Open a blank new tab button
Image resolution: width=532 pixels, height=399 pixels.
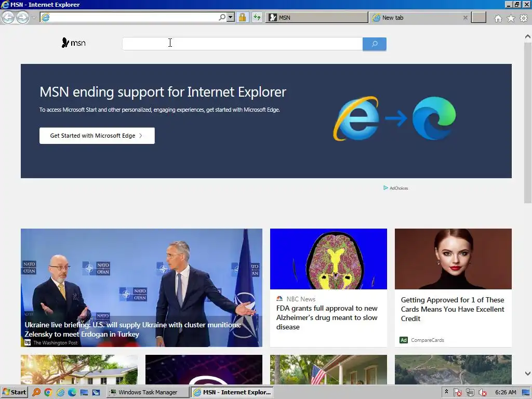(478, 18)
